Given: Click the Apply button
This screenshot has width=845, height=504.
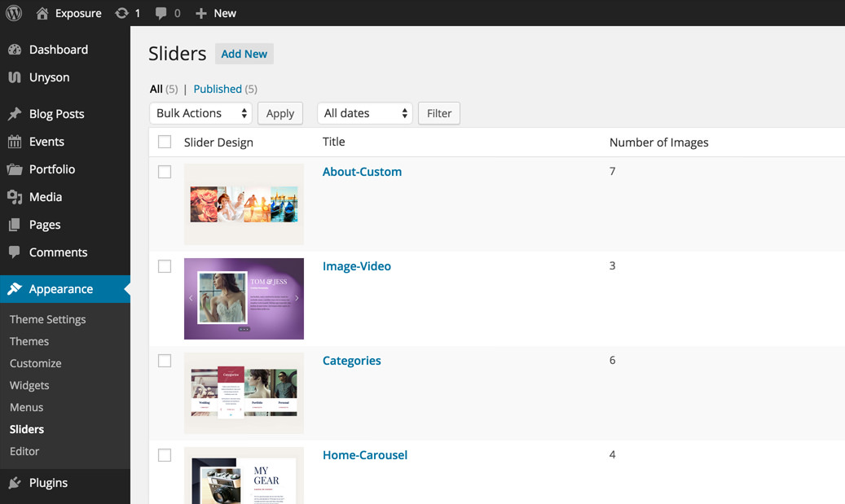Looking at the screenshot, I should point(280,113).
